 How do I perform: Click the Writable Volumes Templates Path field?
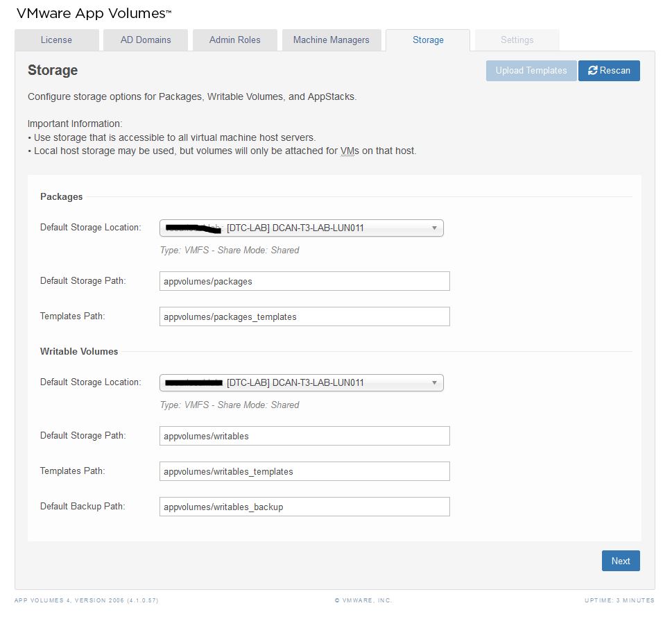pos(304,471)
